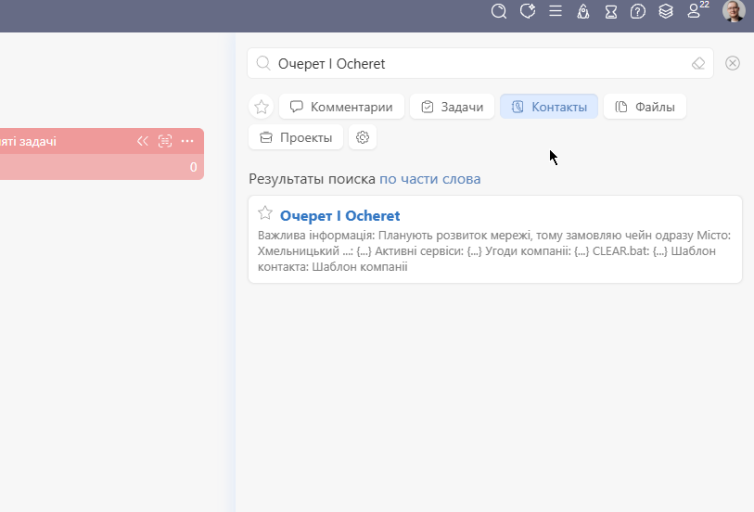
Task: Click the task count 0 in red column
Action: pyautogui.click(x=193, y=167)
